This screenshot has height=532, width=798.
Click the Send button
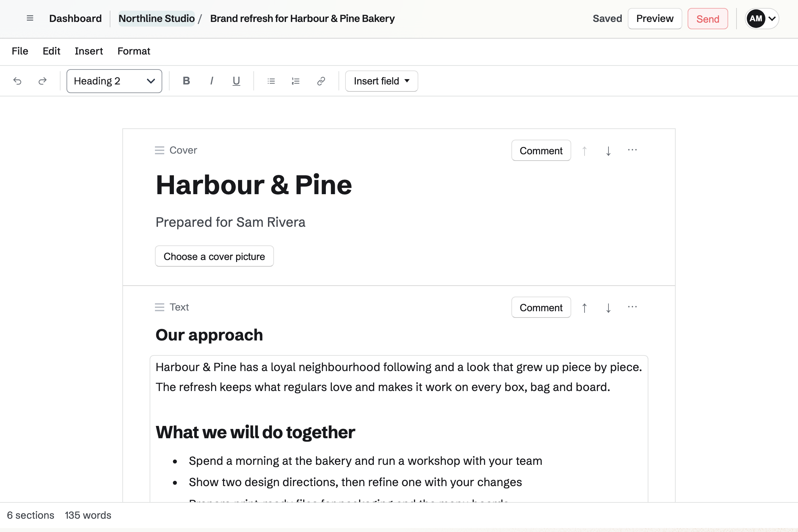708,19
